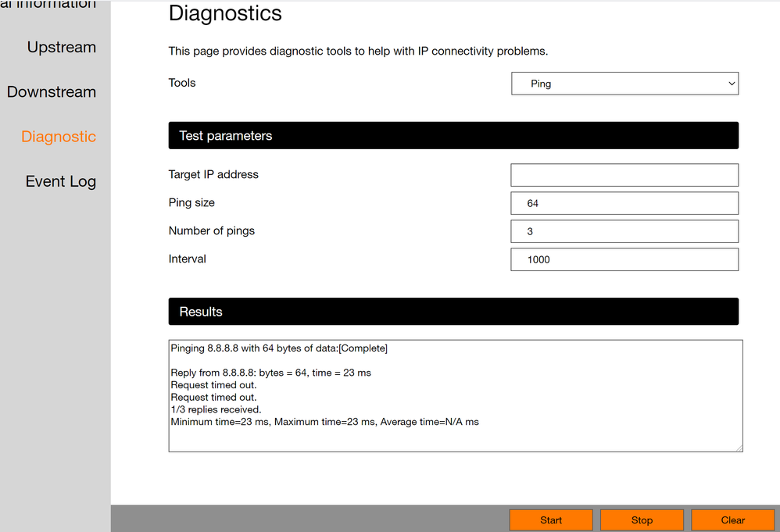Click the 'Pinging 8.8.8.8 with 64 bytes' line
This screenshot has width=780, height=532.
click(279, 348)
